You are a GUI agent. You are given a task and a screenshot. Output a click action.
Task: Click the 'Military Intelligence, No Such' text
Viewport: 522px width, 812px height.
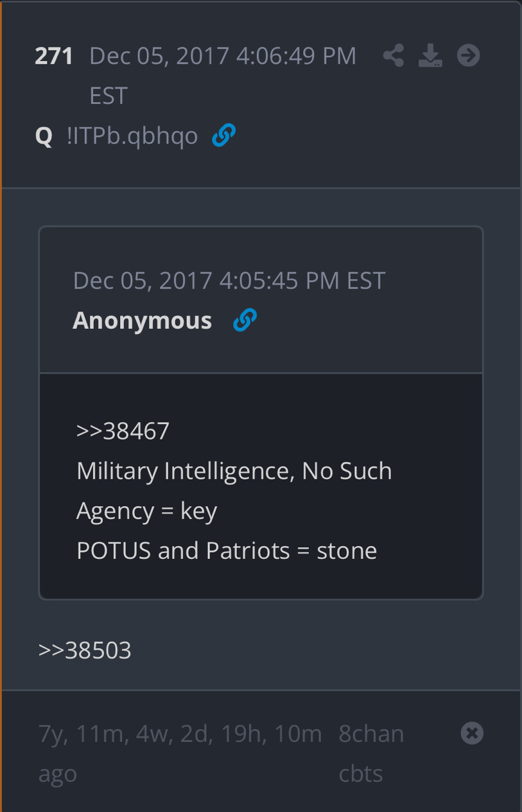point(234,471)
